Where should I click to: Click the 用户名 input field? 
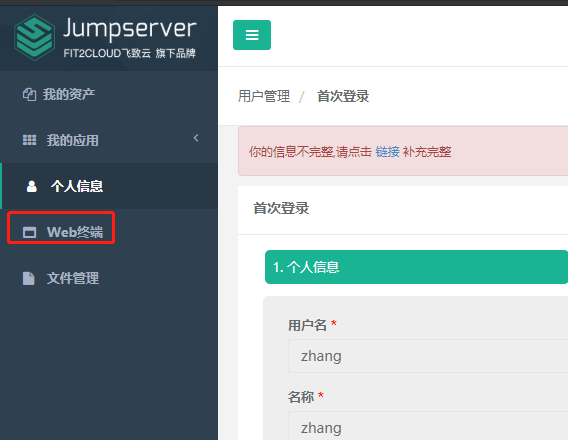428,356
